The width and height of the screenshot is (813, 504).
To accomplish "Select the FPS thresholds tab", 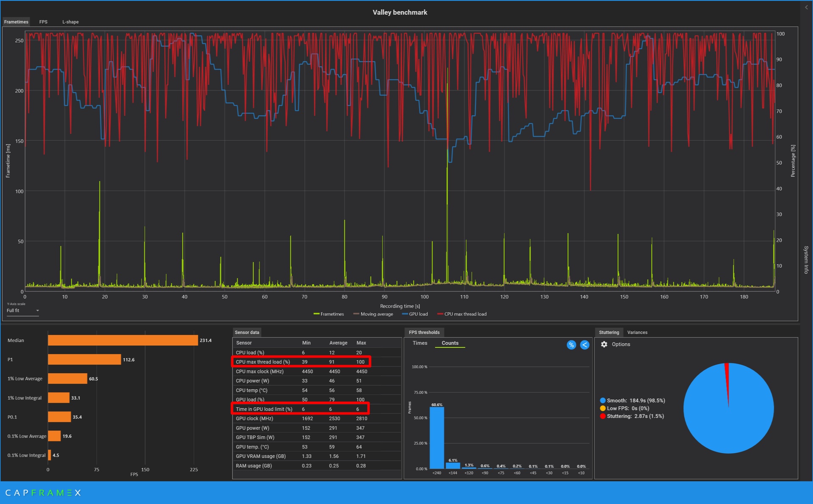I will [x=424, y=332].
